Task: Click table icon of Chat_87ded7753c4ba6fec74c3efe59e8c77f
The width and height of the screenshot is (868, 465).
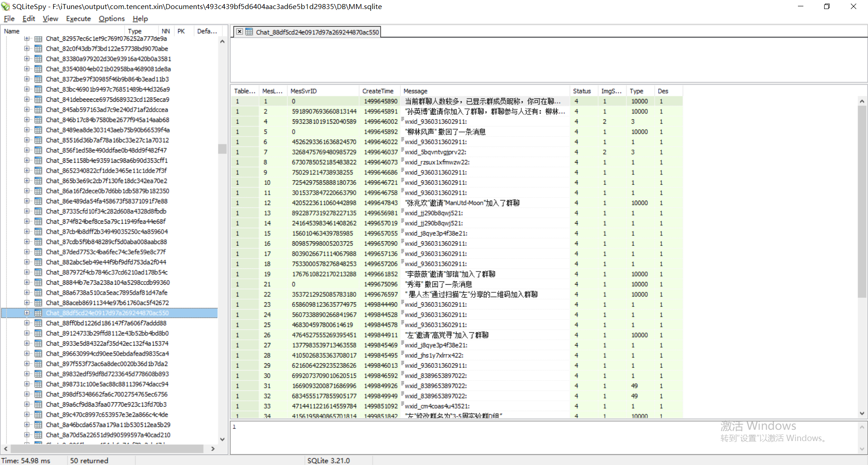Action: 38,252
